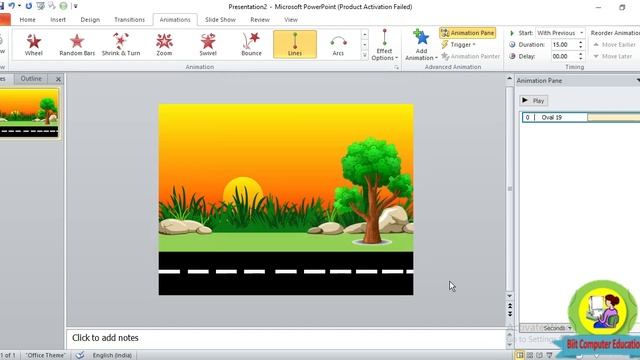Click Undo in Quick Access Toolbar
The height and width of the screenshot is (360, 640).
11,6
